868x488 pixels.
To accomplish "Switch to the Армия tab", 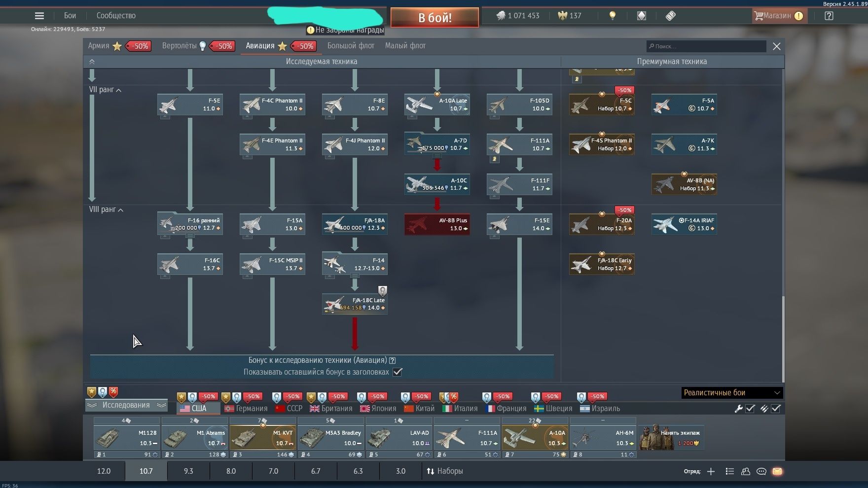I will point(99,46).
